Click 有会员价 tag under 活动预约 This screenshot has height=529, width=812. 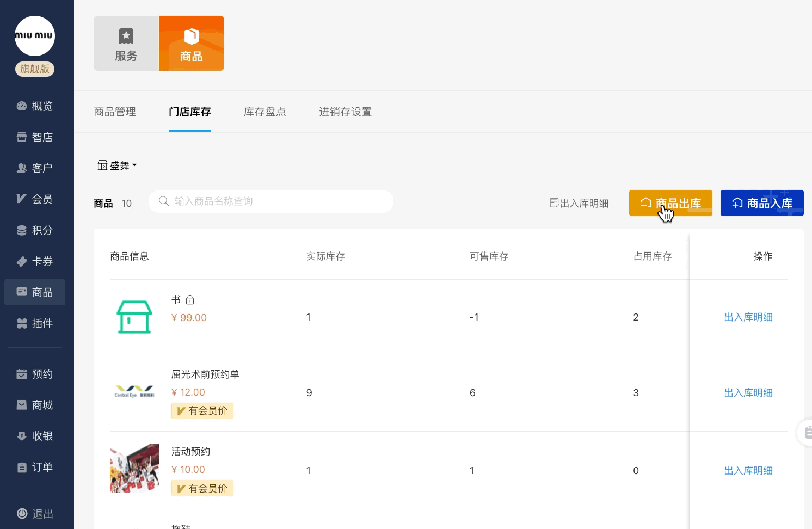coord(202,488)
